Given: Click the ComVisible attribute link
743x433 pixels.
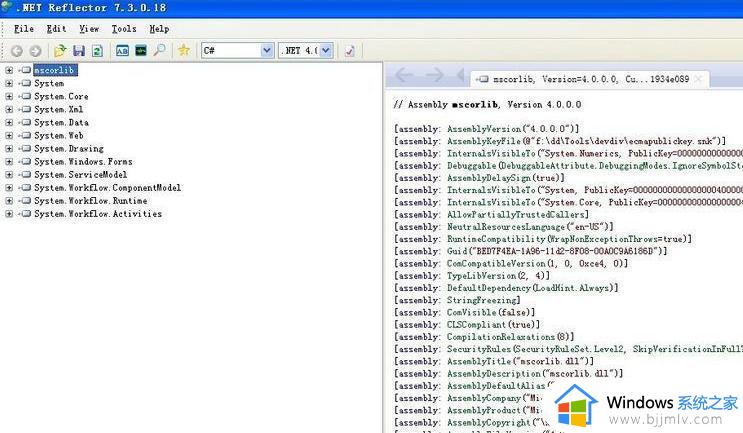Looking at the screenshot, I should pyautogui.click(x=472, y=313).
